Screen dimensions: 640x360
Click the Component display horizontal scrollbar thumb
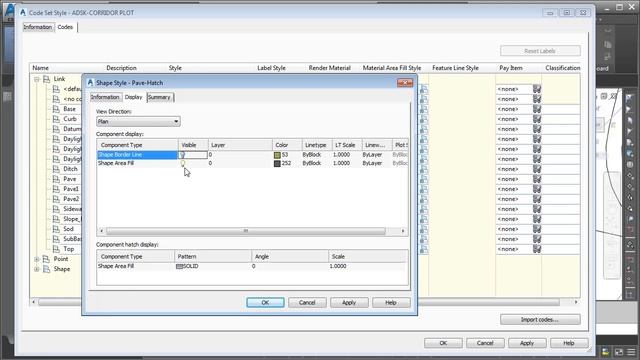(x=246, y=231)
